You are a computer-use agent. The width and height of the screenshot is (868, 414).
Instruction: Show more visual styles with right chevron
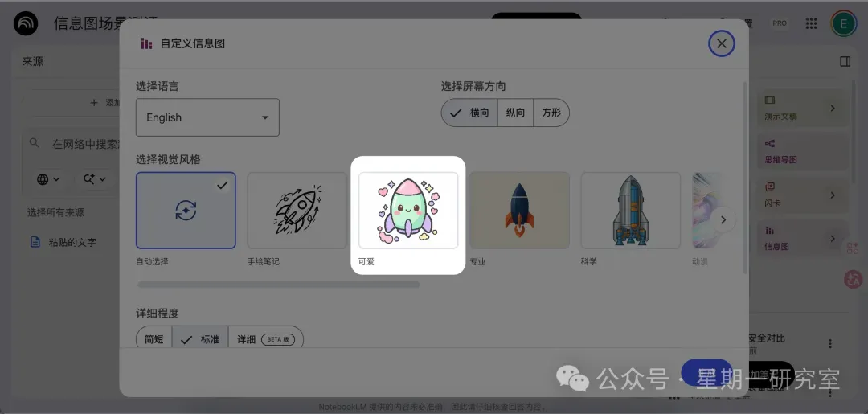point(723,219)
